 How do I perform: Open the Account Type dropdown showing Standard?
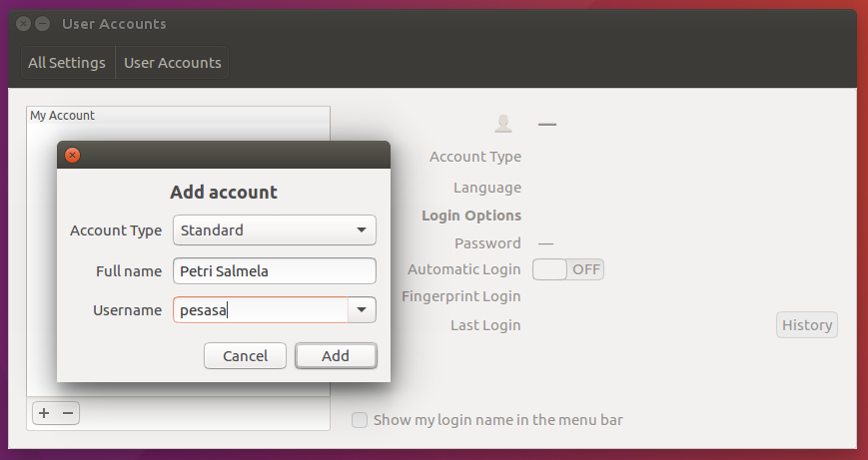275,230
